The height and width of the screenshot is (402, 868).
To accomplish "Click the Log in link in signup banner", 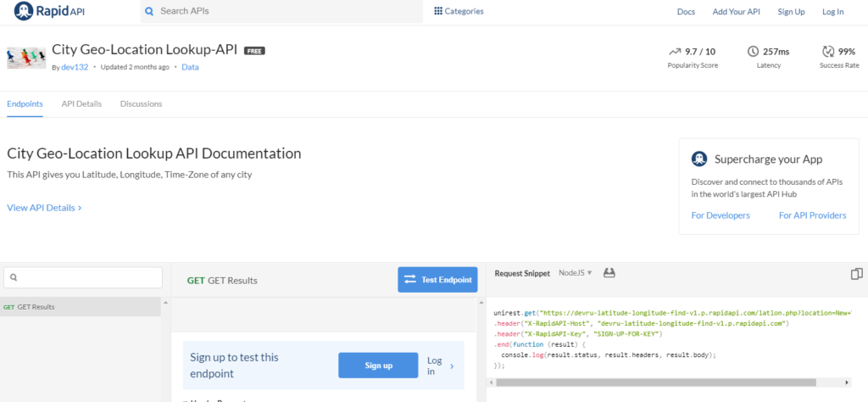I will 435,366.
